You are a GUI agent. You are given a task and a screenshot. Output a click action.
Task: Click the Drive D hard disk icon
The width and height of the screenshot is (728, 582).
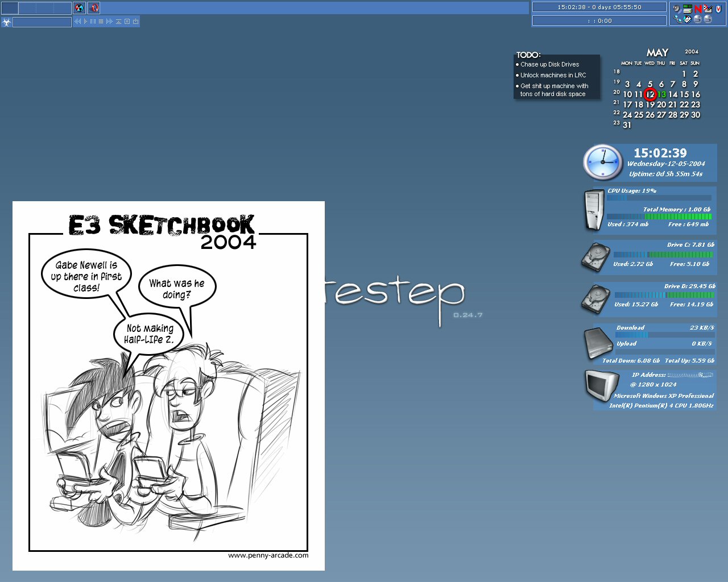(595, 299)
